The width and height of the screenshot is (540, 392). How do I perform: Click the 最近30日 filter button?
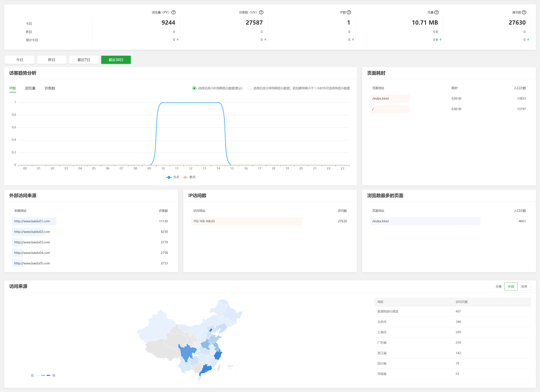click(116, 60)
